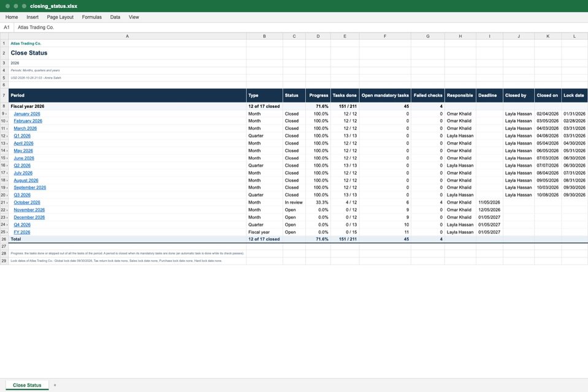Select the 12/05/2026 deadline cell
Viewport: 588px width, 392px height.
[489, 210]
